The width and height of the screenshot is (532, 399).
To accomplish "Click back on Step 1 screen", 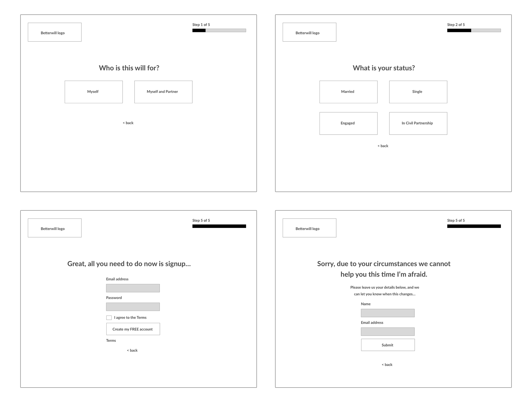I will 128,122.
